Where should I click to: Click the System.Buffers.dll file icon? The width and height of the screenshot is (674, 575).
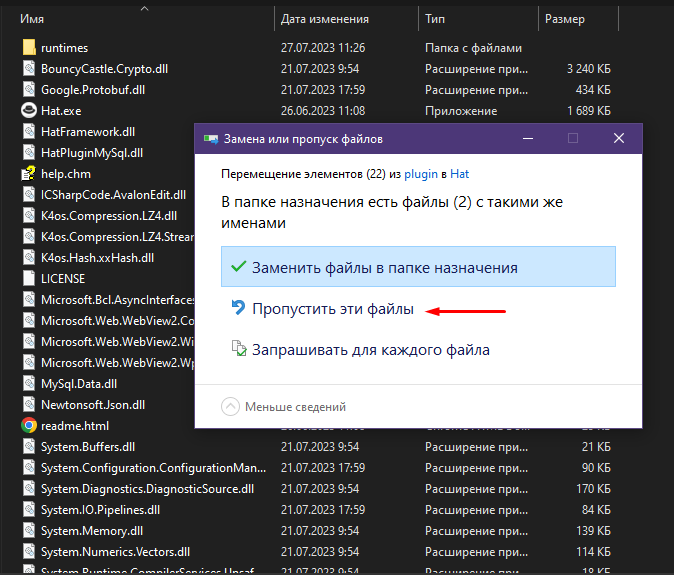[x=29, y=446]
